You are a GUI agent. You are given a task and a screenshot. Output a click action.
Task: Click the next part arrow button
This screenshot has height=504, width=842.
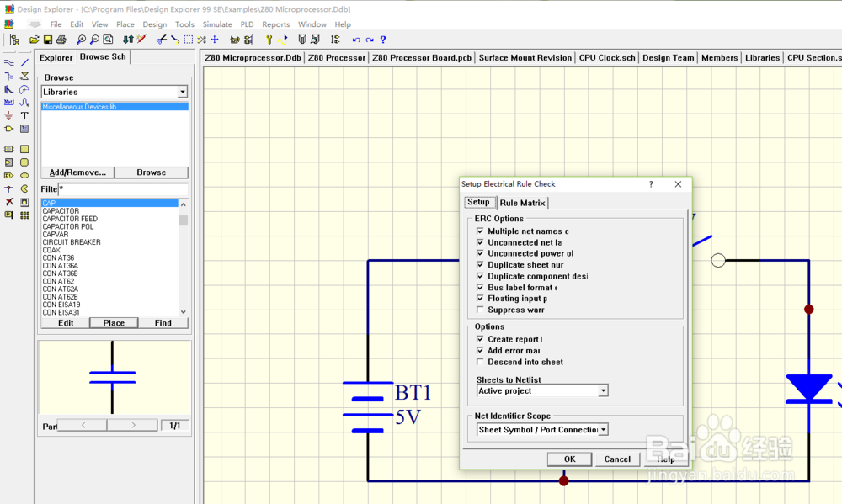[133, 425]
